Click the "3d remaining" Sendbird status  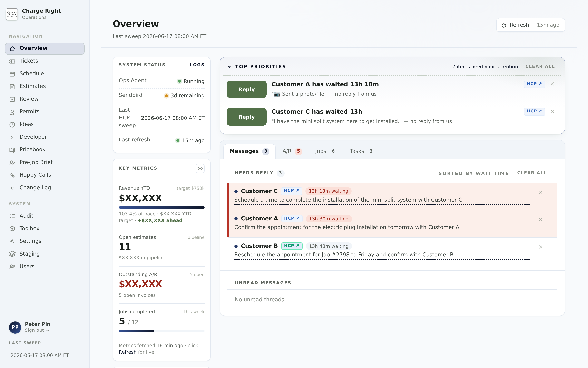(x=184, y=96)
